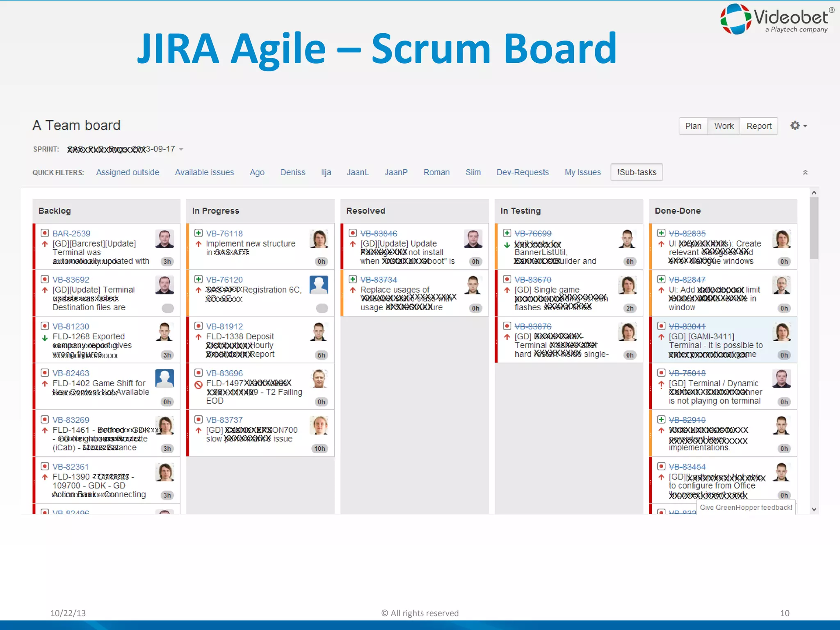Select the My Issues quick filter

pos(582,172)
